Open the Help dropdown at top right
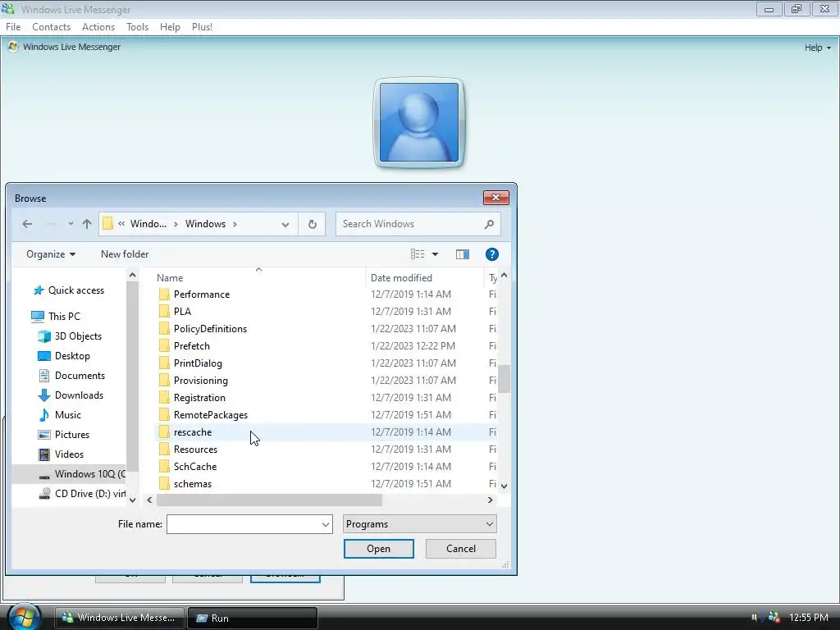 (818, 48)
